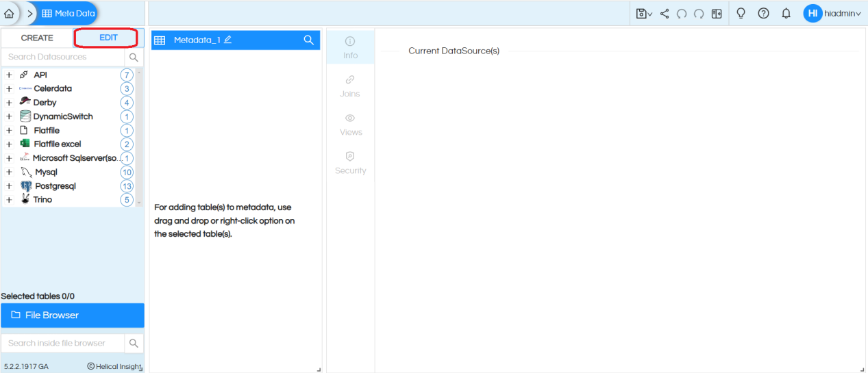868x373 pixels.
Task: Click the Mysql count badge 10
Action: (126, 172)
